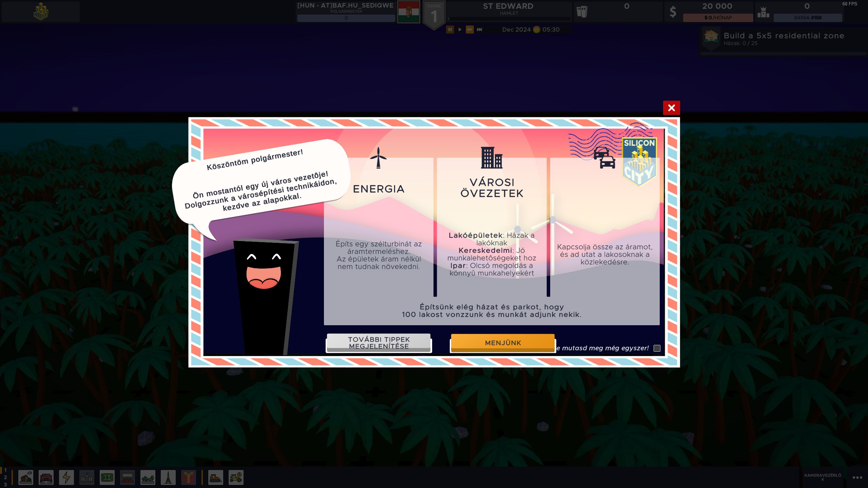Switch to toolbar page 3

(5, 484)
